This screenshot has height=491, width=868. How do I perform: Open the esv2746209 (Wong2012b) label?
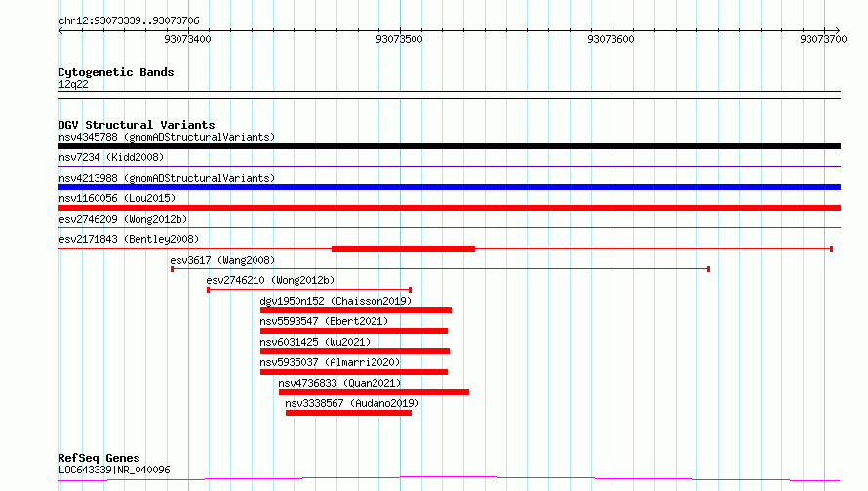(123, 219)
